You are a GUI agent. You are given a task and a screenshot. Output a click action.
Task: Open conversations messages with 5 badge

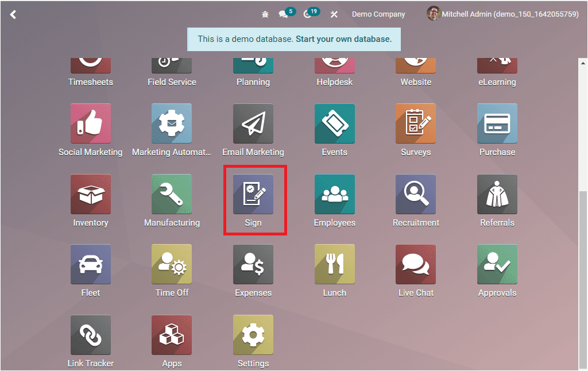(287, 14)
